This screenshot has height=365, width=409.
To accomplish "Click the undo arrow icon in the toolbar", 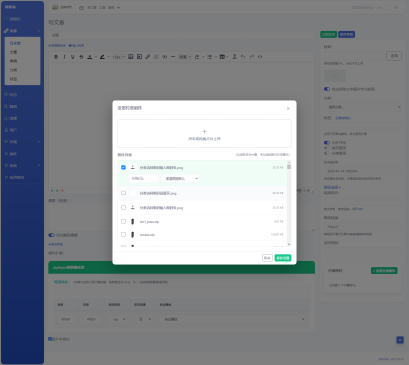I will 243,57.
